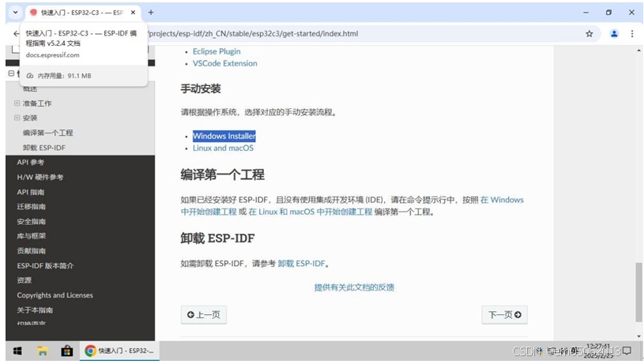Open 资源 sidebar item

tap(24, 280)
